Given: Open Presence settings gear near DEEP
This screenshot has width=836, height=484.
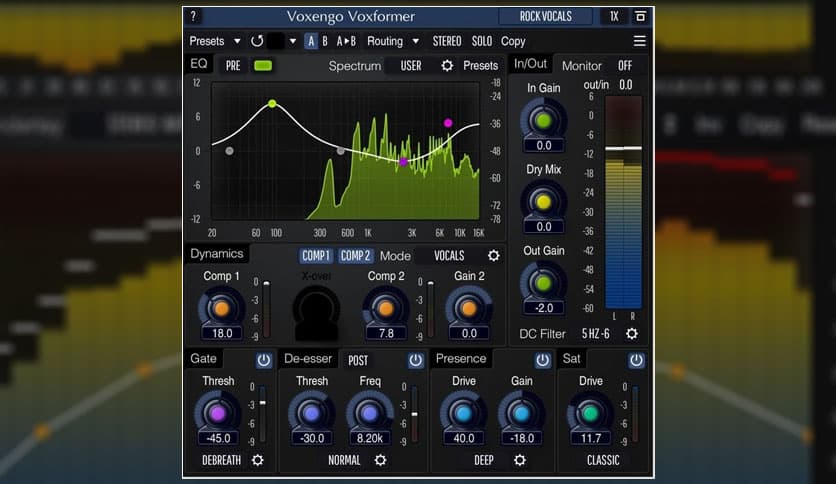Looking at the screenshot, I should (520, 460).
